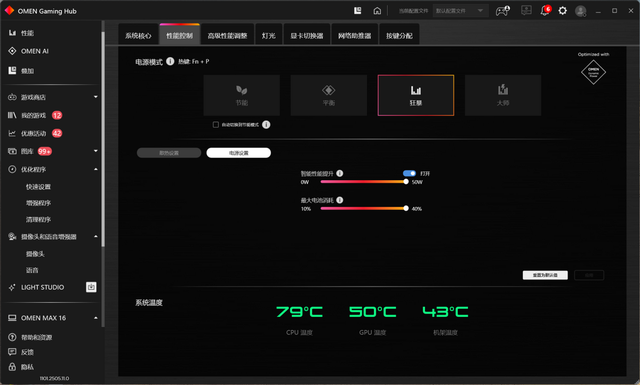Click the 游戏商店 controller icon
This screenshot has width=640, height=385.
tap(12, 97)
